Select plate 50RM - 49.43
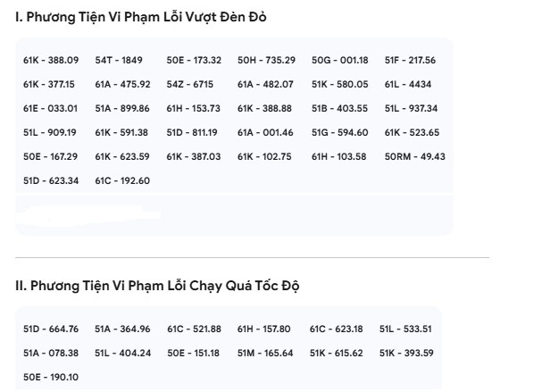This screenshot has width=542, height=392. pos(415,156)
